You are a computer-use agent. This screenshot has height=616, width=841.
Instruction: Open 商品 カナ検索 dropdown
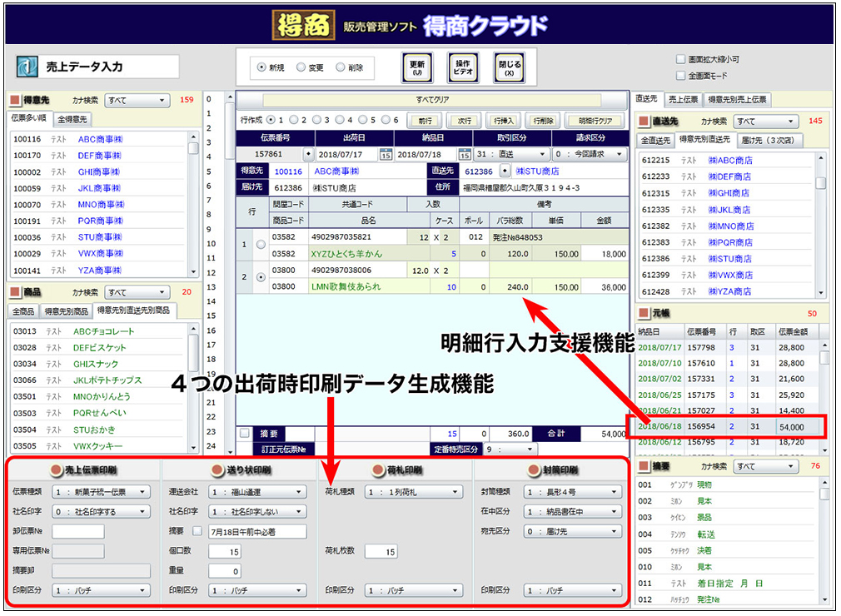137,292
